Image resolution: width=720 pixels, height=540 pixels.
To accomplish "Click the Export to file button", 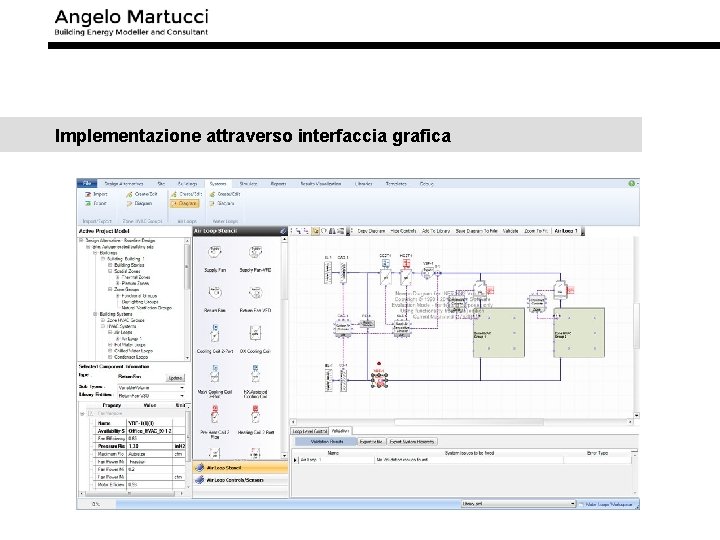I will (371, 442).
